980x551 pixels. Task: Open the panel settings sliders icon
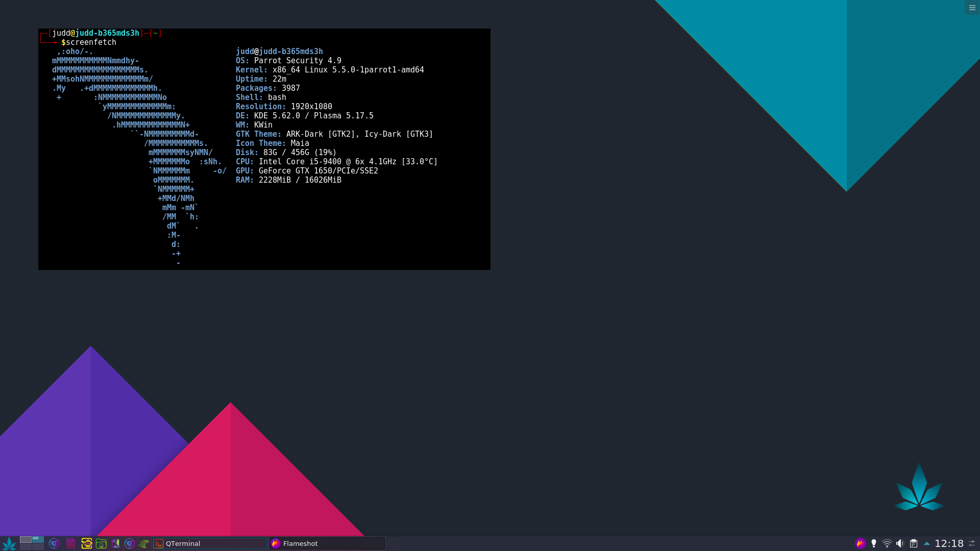pos(972,544)
